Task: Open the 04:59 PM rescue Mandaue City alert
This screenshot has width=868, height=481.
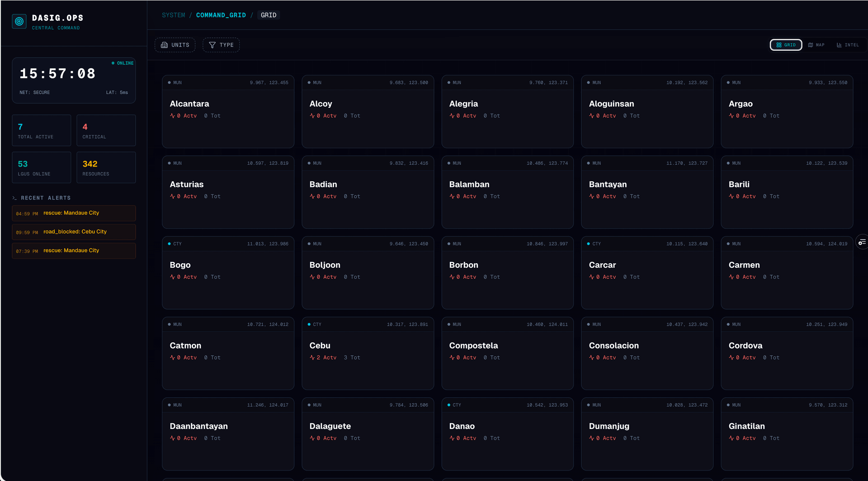Action: point(74,213)
